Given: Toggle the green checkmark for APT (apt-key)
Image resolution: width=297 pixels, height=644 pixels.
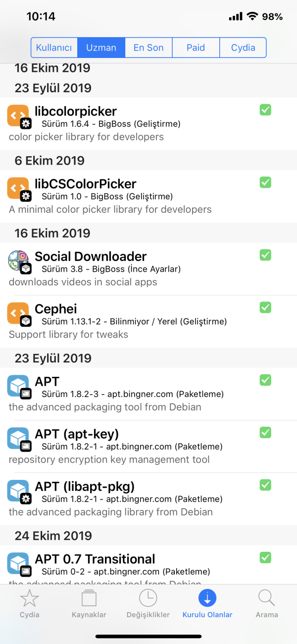Looking at the screenshot, I should pyautogui.click(x=265, y=432).
